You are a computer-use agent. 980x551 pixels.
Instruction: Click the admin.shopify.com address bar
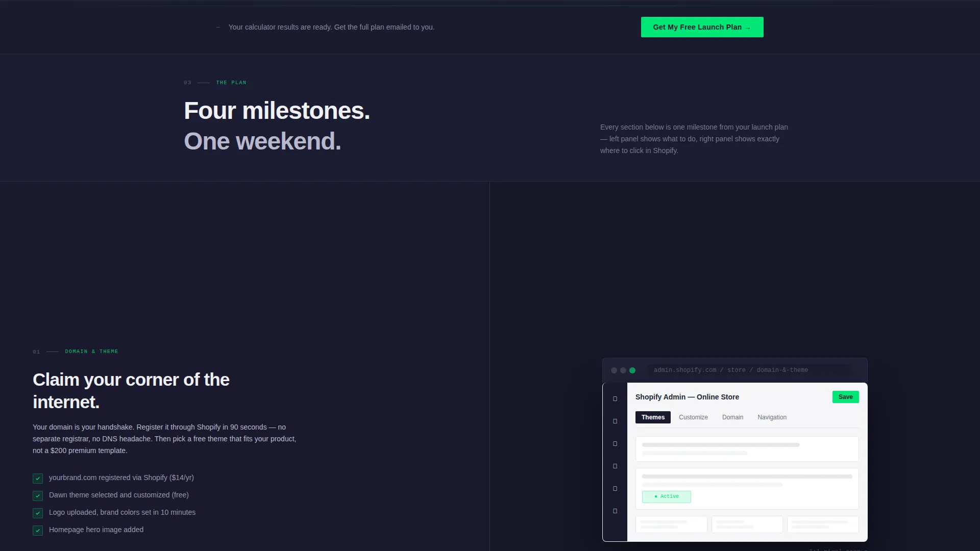pos(749,370)
